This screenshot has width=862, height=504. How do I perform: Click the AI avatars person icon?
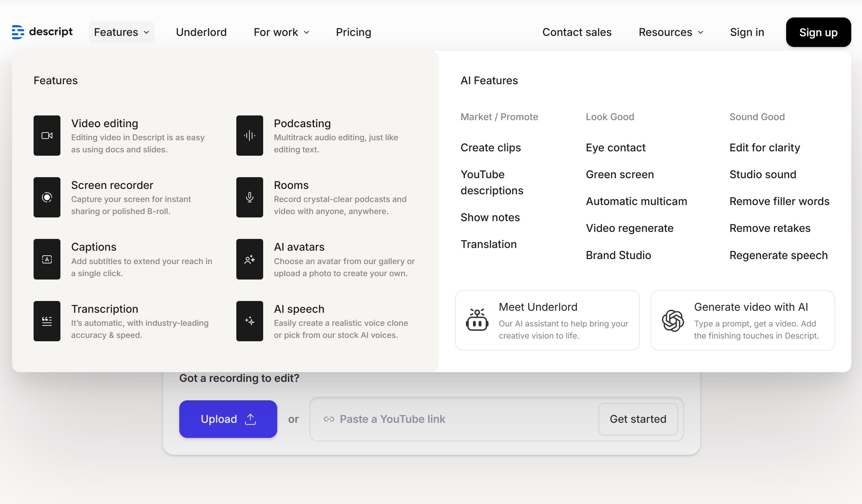pos(249,259)
